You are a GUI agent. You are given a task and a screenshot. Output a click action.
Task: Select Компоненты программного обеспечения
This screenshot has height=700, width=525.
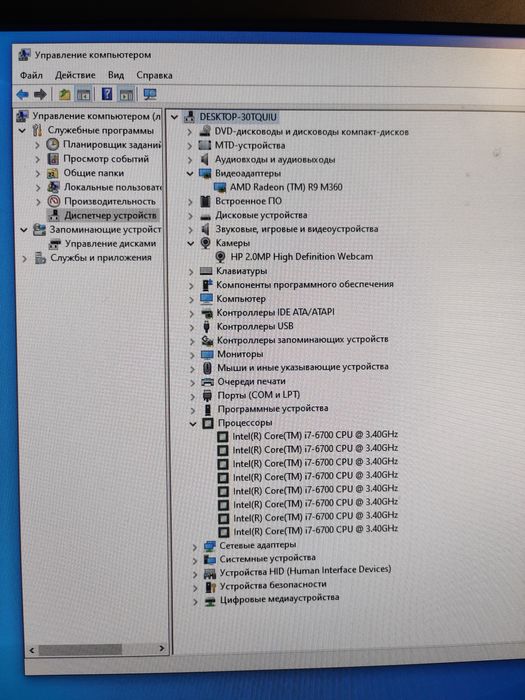[305, 284]
